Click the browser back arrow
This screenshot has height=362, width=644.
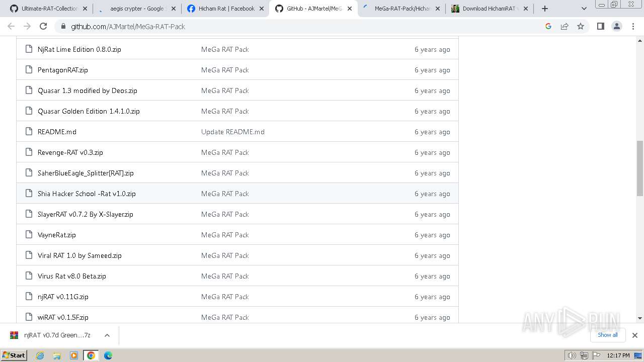[x=11, y=26]
